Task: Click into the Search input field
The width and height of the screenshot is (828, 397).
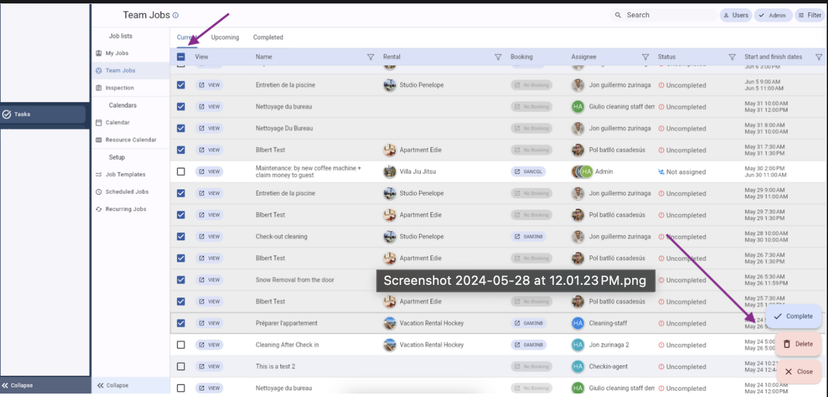Action: [664, 15]
